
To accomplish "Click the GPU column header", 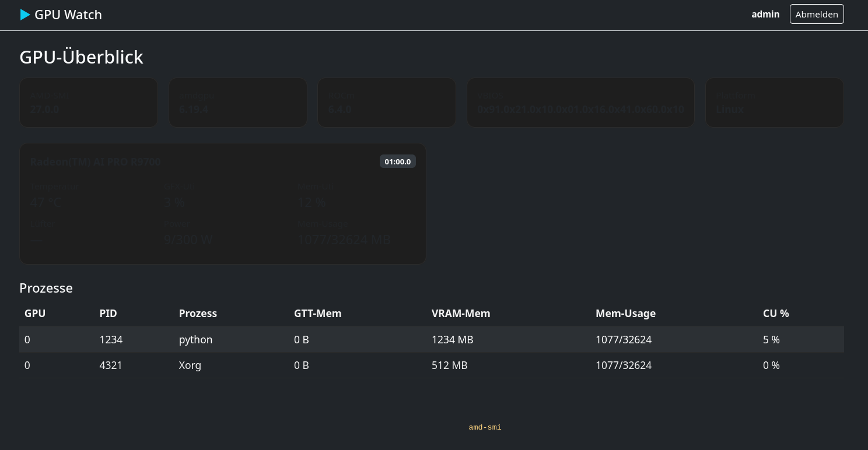I will click(x=35, y=314).
